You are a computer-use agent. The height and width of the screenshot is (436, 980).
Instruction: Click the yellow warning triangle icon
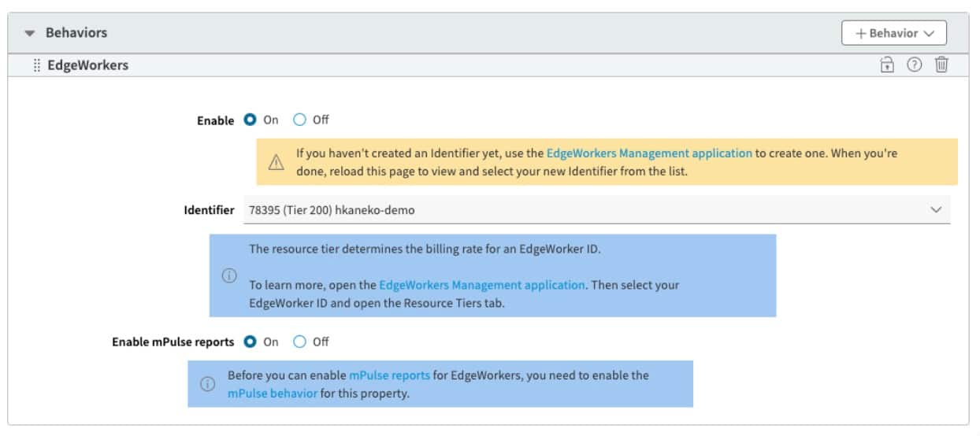tap(276, 162)
